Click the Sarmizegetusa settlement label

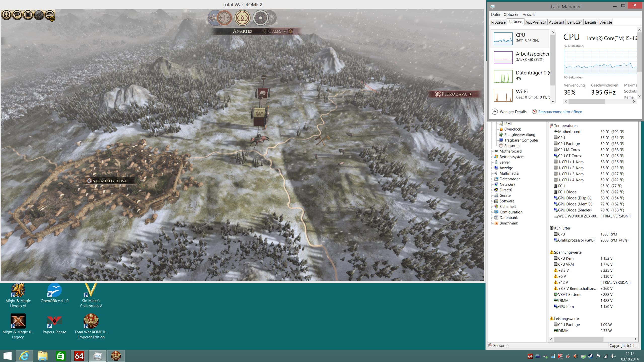coord(109,181)
